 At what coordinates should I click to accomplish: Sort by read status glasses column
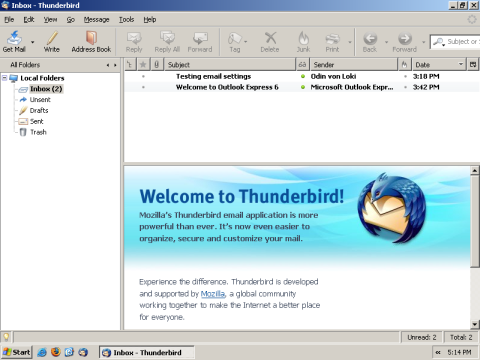(302, 65)
